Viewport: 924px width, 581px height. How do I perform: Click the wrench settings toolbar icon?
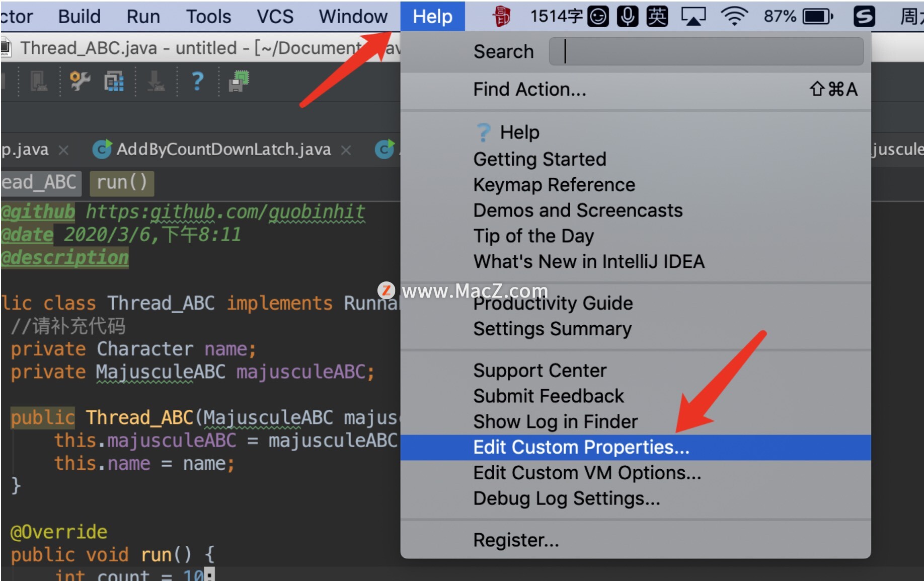[x=80, y=81]
